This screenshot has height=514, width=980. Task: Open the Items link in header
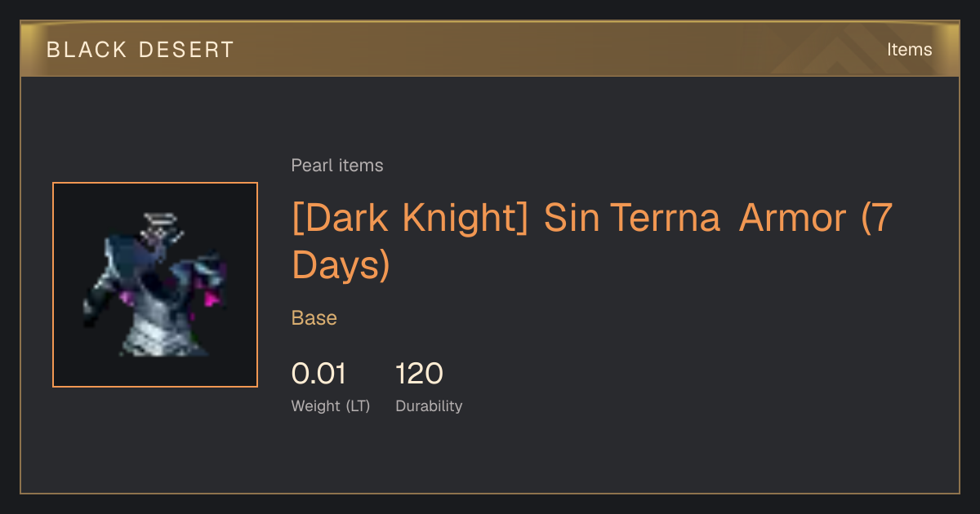click(909, 50)
